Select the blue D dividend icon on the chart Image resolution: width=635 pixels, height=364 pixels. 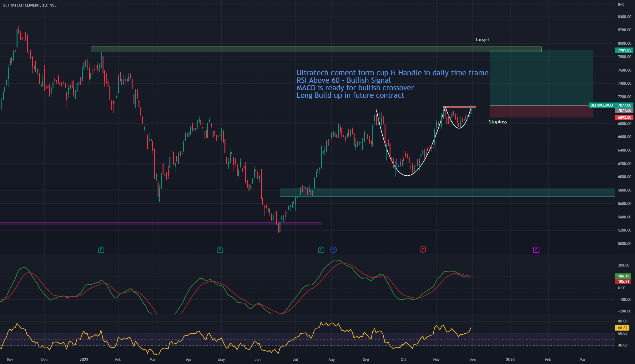(333, 250)
